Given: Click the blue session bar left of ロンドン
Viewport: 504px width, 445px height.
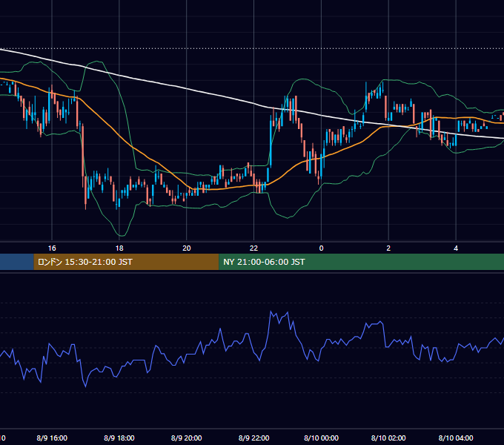Looking at the screenshot, I should [x=17, y=262].
